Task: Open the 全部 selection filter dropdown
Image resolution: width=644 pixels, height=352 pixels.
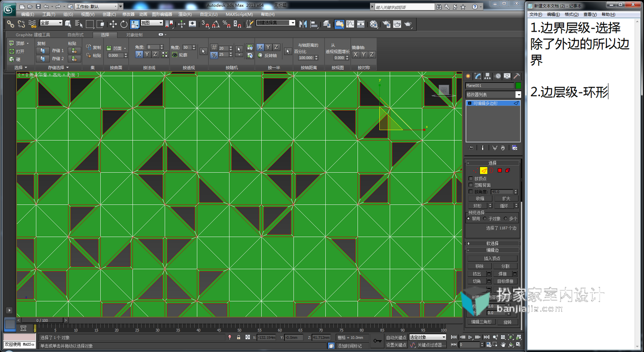Action: tap(51, 23)
